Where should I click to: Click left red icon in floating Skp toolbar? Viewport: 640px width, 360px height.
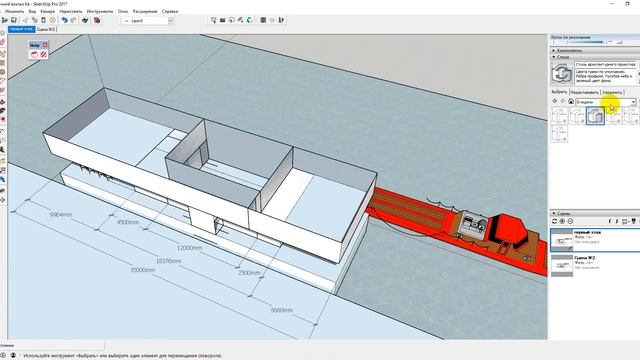point(34,54)
